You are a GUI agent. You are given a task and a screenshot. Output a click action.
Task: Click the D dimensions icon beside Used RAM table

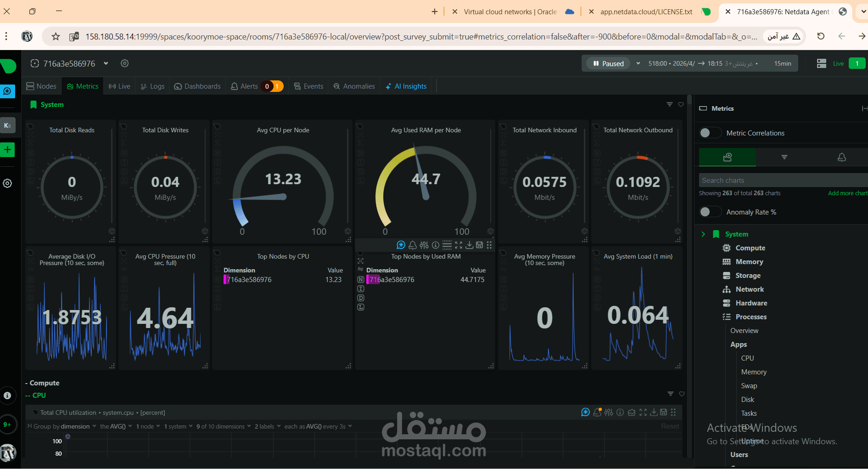pyautogui.click(x=361, y=298)
